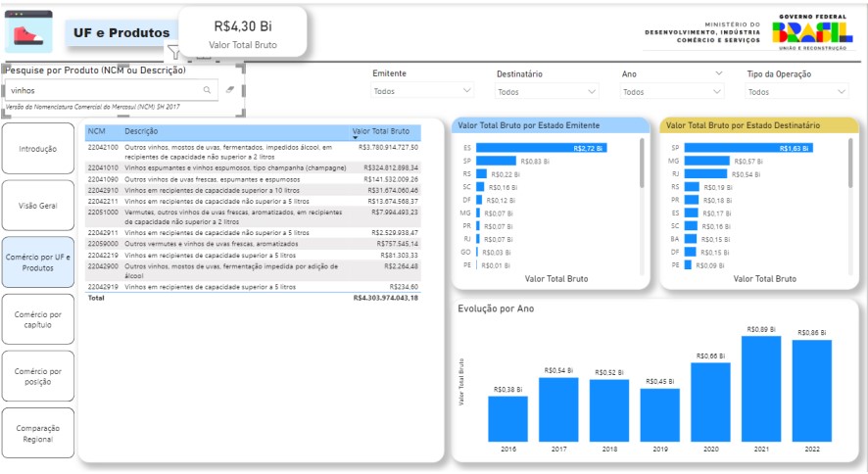Open the Comércio por capítulo page

point(38,319)
